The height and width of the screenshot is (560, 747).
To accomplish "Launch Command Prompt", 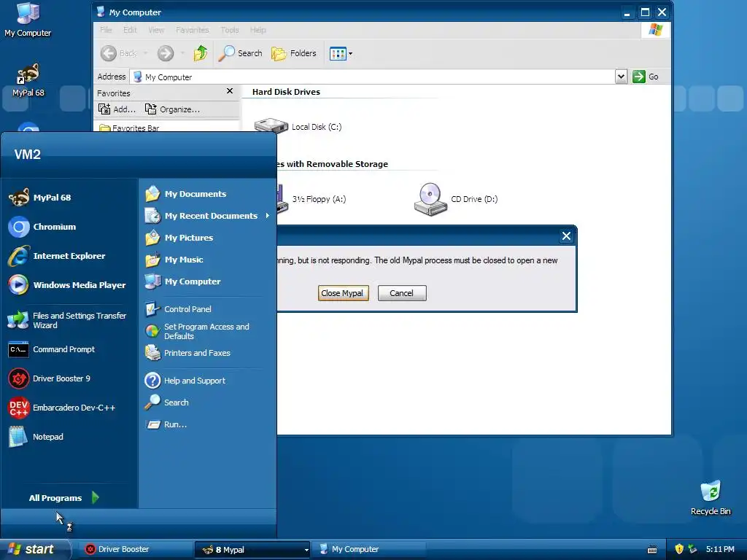I will (x=52, y=349).
